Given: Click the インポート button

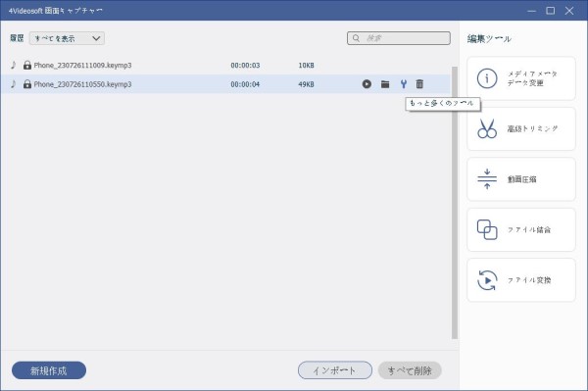Looking at the screenshot, I should pos(335,370).
